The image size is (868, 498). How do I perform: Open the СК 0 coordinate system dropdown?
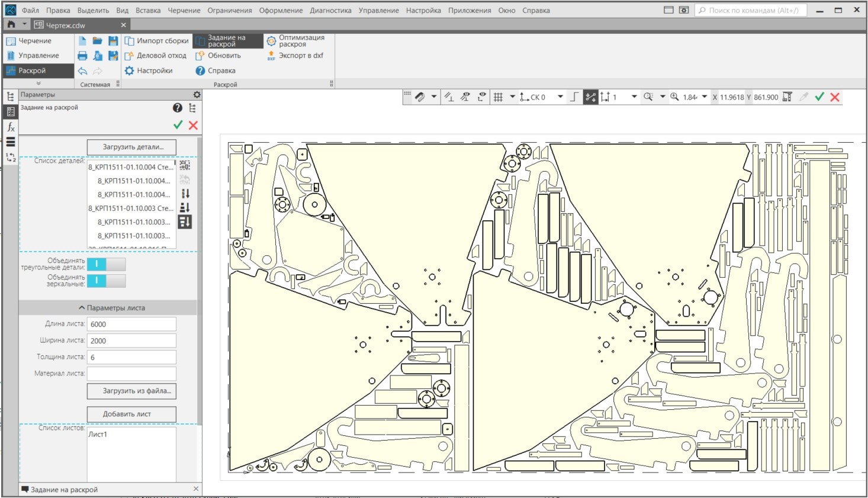[x=560, y=97]
